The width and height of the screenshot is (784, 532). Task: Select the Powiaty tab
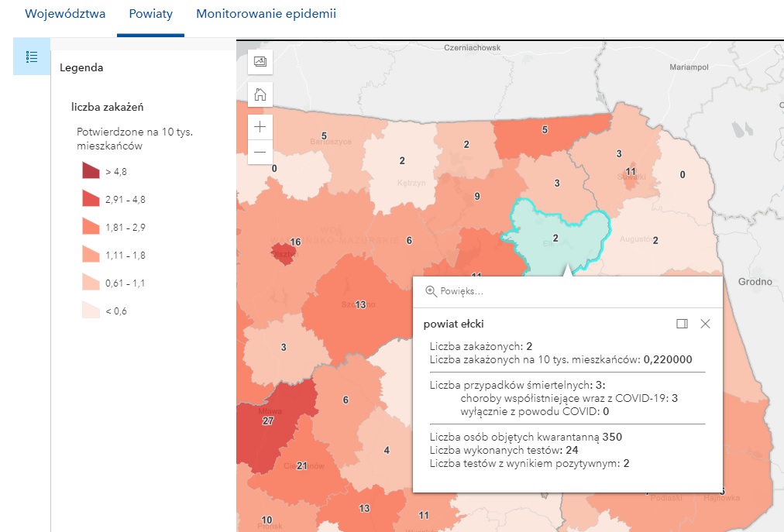pos(150,13)
